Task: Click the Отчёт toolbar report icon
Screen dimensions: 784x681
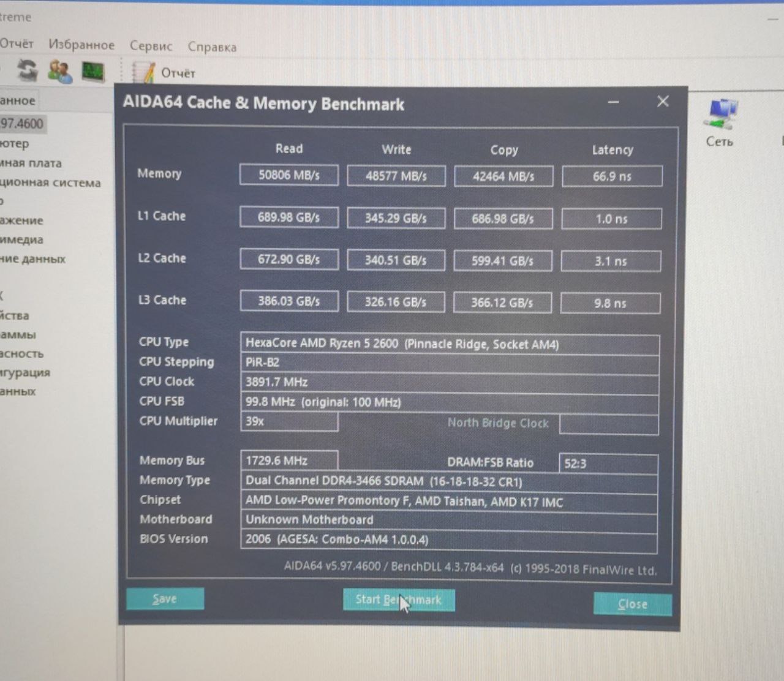Action: [x=143, y=72]
